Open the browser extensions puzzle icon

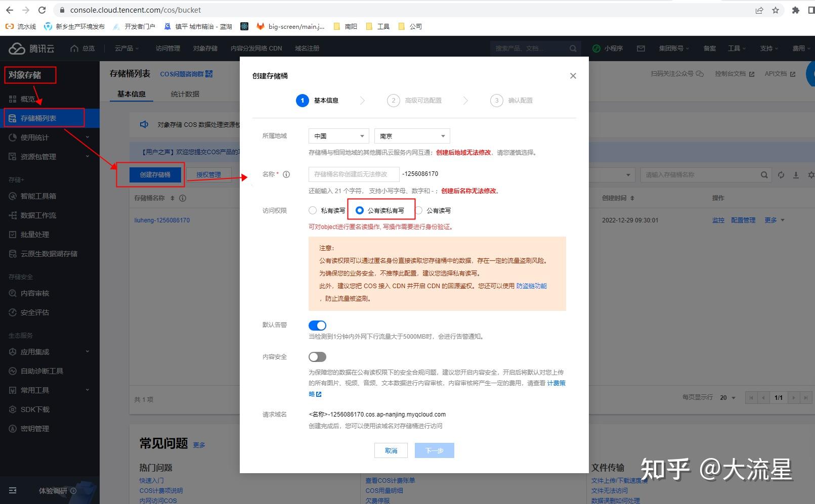pyautogui.click(x=796, y=10)
